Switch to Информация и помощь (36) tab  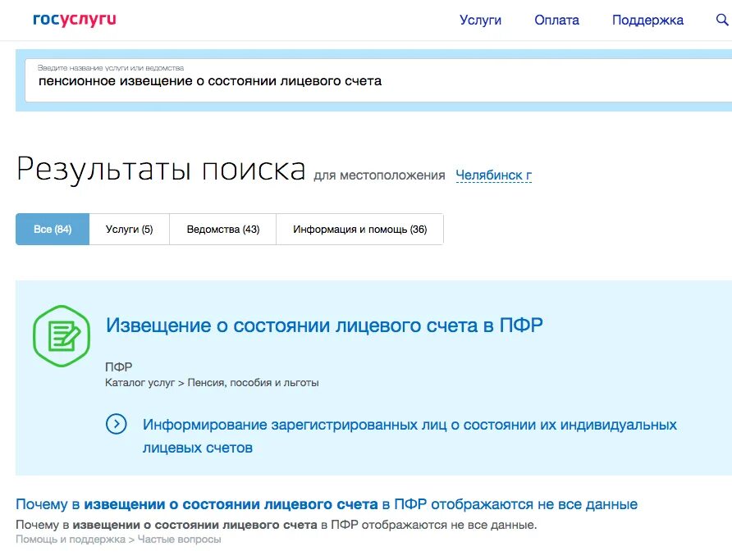(x=360, y=229)
